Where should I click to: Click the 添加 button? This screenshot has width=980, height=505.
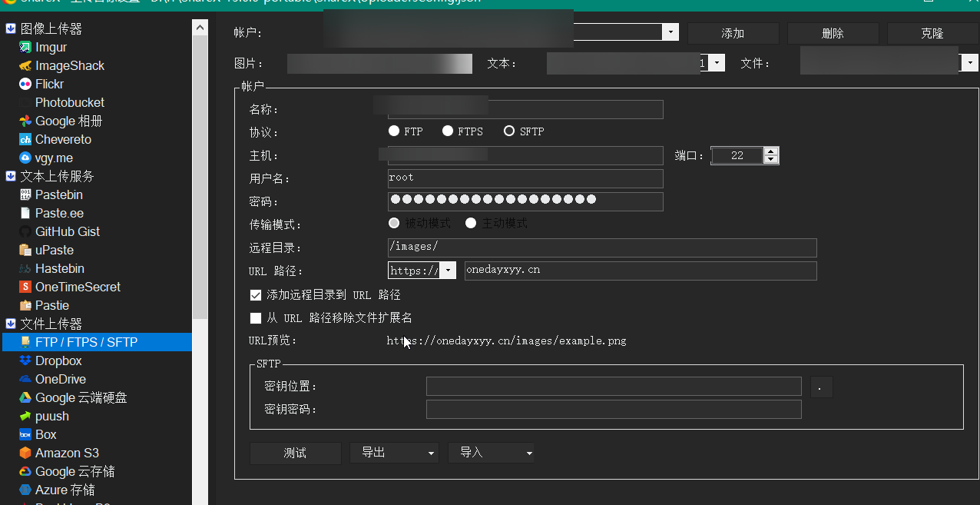(733, 33)
